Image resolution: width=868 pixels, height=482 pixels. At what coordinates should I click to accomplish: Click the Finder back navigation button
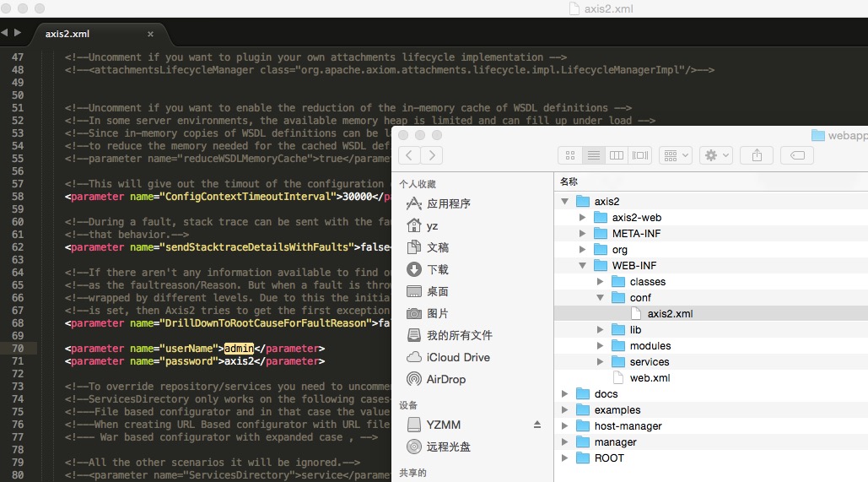(409, 155)
